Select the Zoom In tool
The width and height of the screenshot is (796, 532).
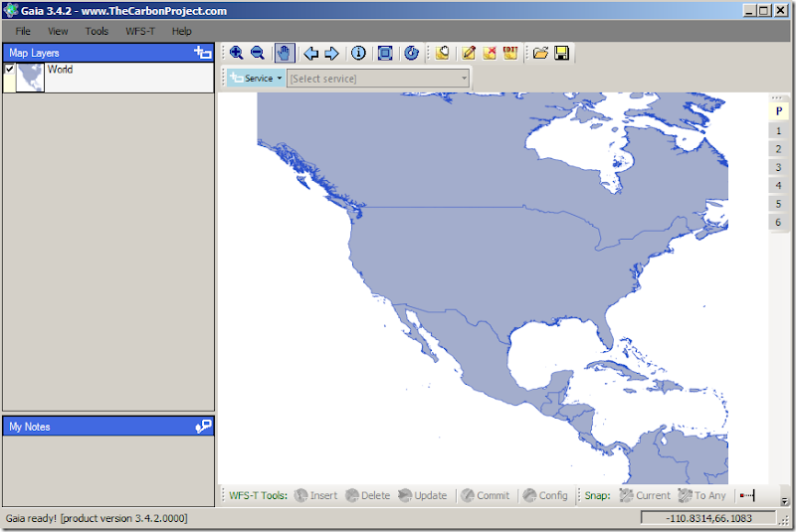pyautogui.click(x=236, y=54)
